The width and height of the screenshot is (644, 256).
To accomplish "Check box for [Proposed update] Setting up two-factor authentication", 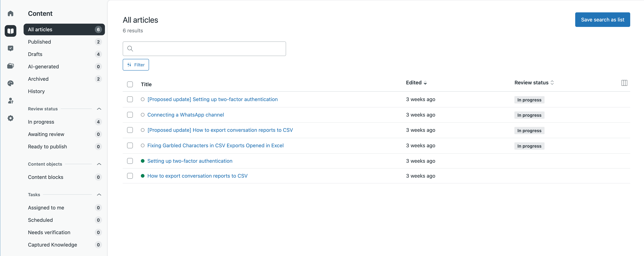I will 130,99.
